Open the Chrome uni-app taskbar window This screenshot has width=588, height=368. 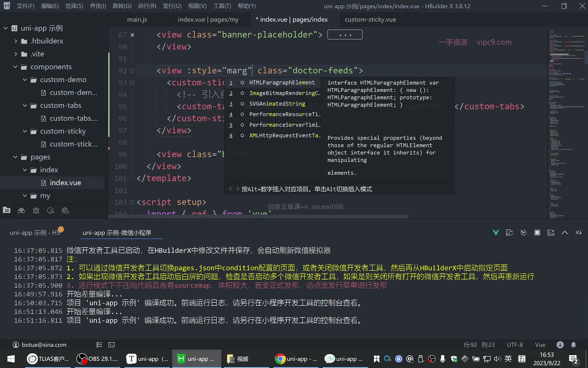tap(296, 359)
